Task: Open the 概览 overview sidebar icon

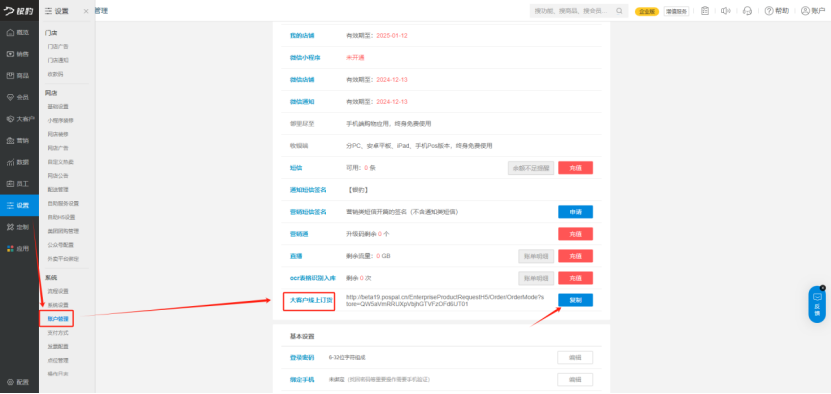Action: pos(19,32)
